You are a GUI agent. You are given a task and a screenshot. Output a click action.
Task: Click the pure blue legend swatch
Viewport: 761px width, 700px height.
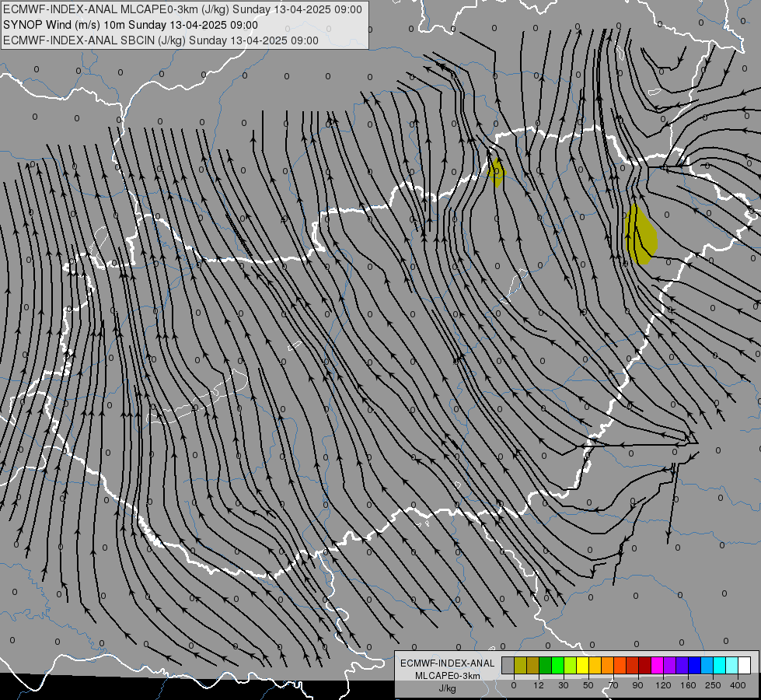tap(695, 665)
